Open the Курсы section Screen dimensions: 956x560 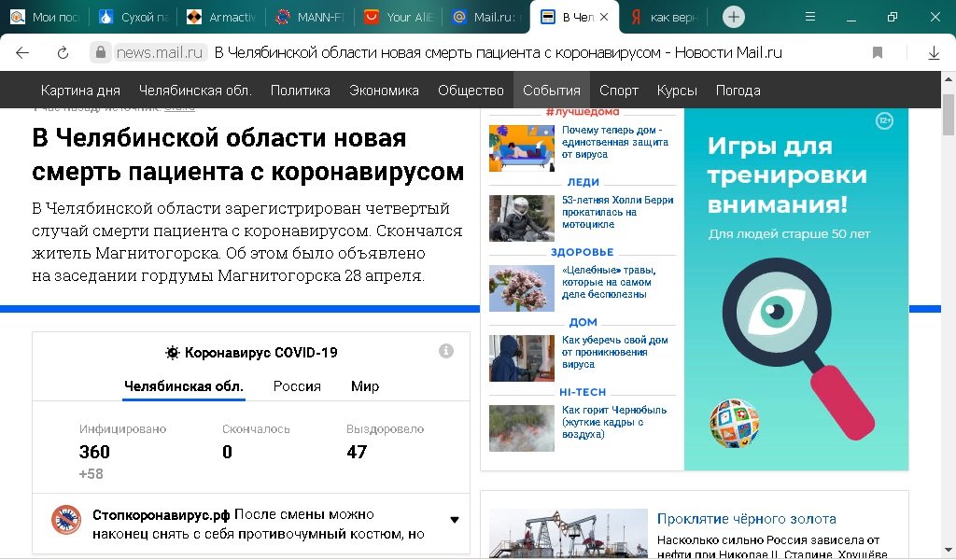[x=677, y=91]
